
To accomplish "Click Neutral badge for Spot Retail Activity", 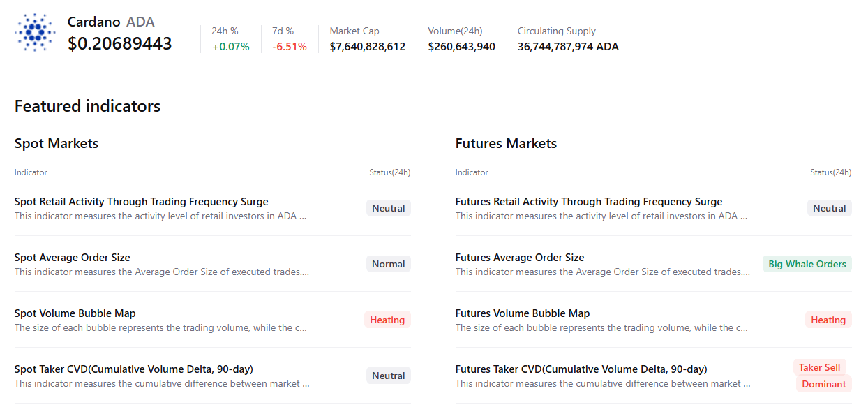I will 389,208.
